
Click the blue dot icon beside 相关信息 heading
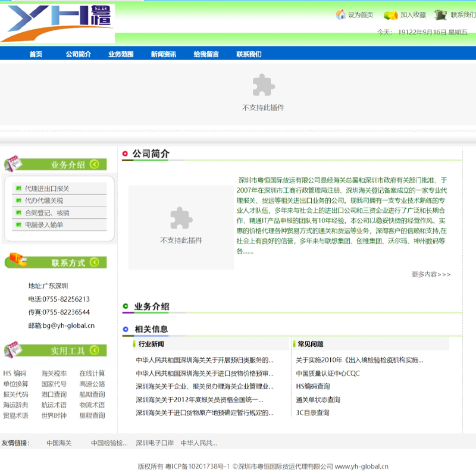click(x=124, y=330)
